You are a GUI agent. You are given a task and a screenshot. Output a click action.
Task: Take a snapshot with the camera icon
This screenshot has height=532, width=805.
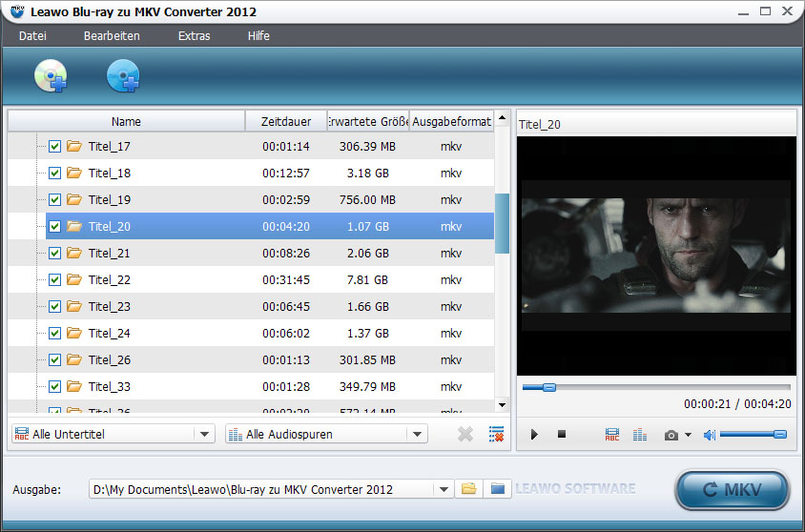671,435
